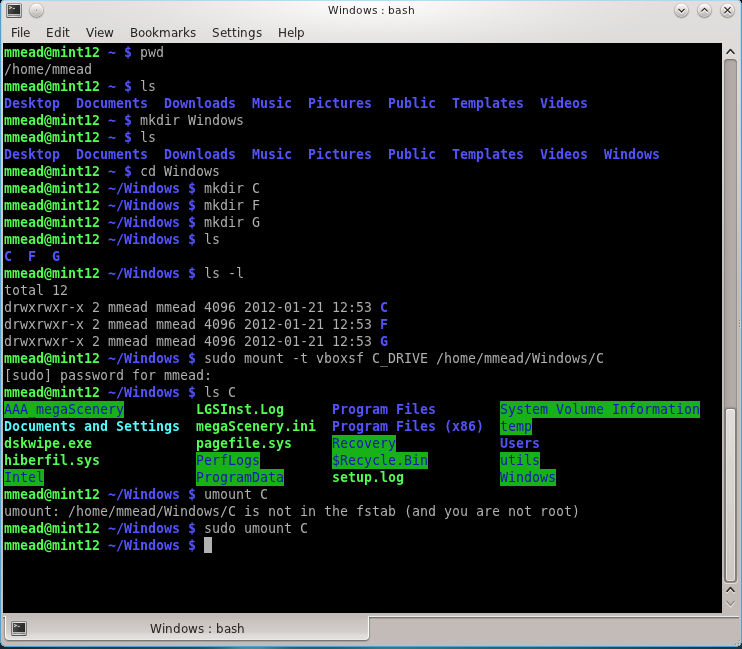Maximize the Konsole window

tap(704, 10)
